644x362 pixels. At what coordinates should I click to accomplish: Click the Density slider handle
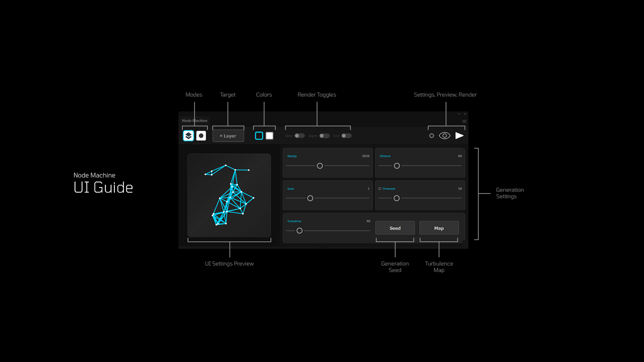[x=320, y=166]
